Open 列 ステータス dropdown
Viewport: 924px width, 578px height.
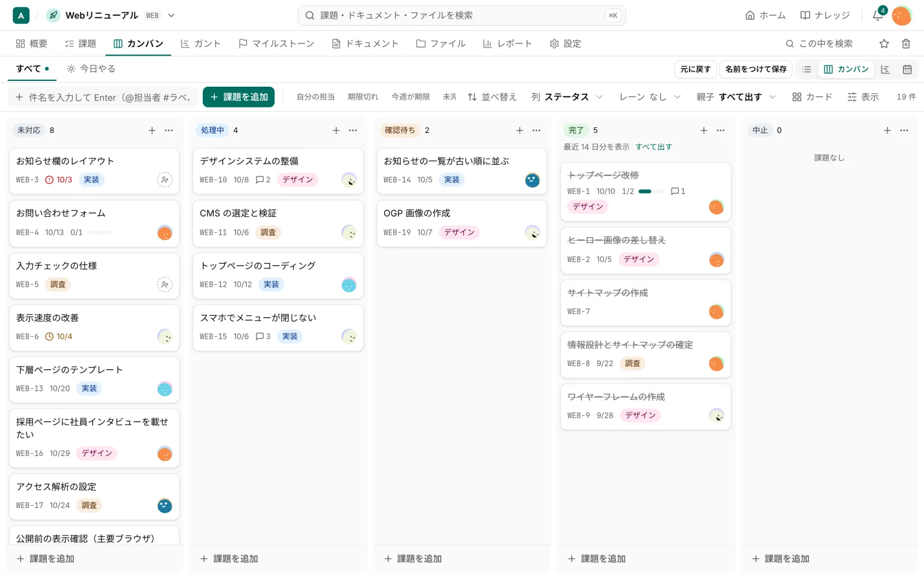pos(567,97)
